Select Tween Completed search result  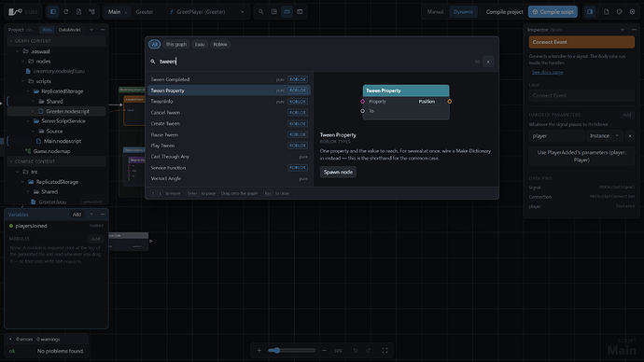point(230,79)
